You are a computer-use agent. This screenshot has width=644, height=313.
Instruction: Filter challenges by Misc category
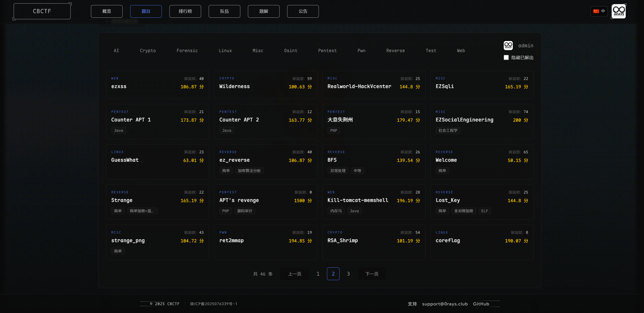pyautogui.click(x=258, y=51)
